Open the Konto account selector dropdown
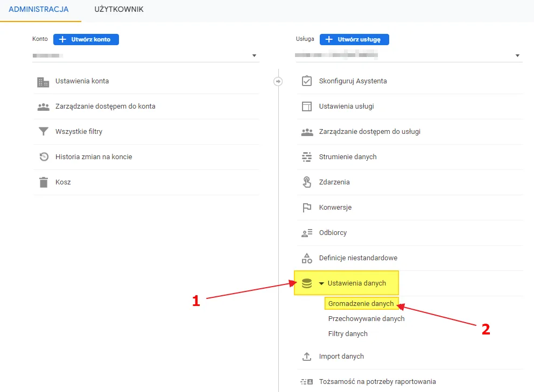Viewport: 534px width, 392px height. (146, 55)
